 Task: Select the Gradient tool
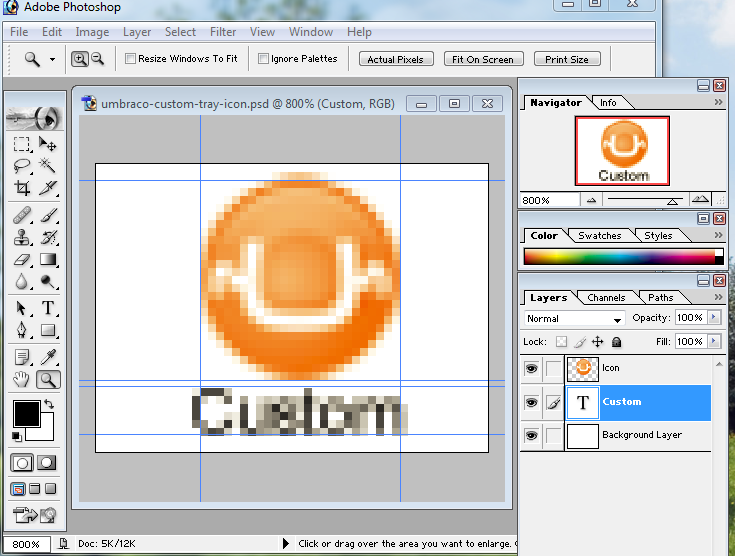tap(47, 259)
